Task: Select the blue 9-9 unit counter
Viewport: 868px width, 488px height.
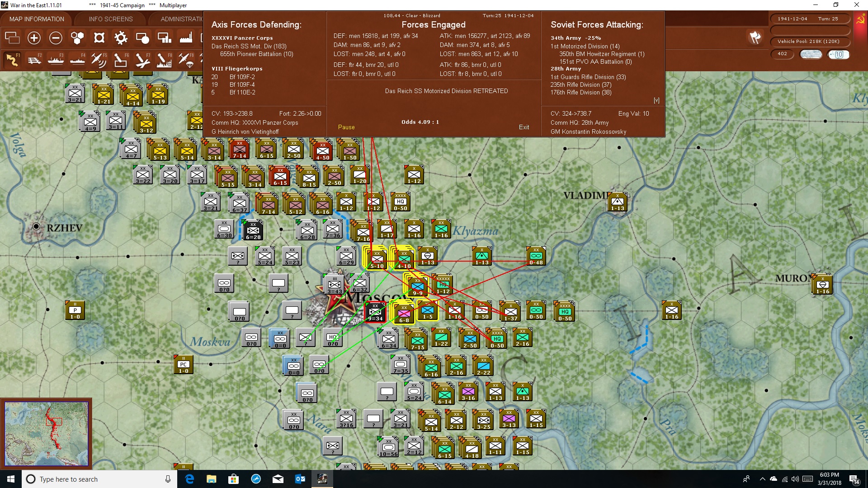Action: coord(417,286)
